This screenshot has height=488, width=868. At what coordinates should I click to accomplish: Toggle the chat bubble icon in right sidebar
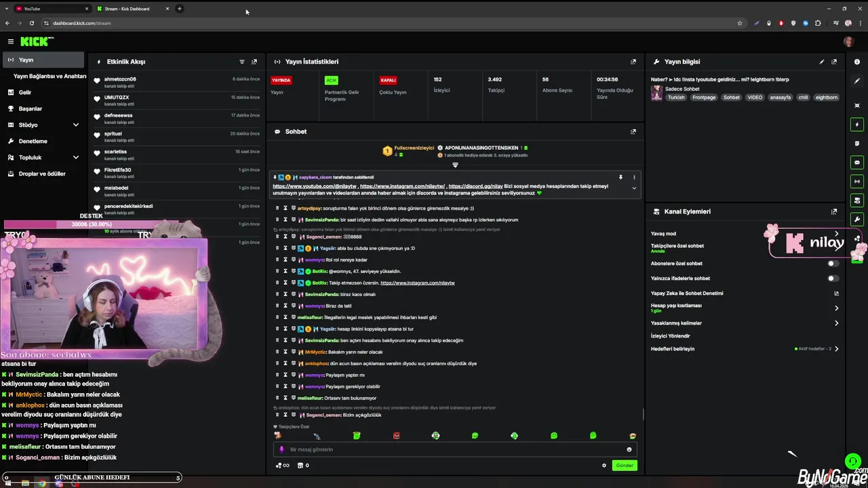[857, 163]
